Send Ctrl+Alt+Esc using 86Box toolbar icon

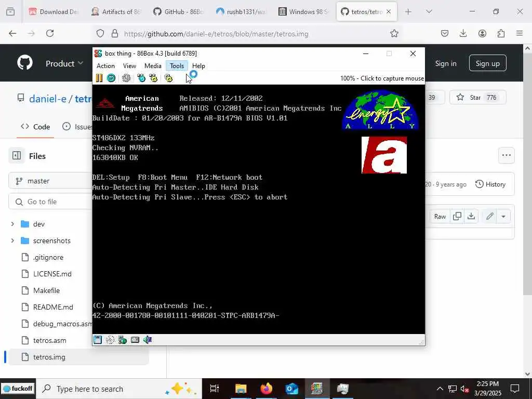[153, 78]
